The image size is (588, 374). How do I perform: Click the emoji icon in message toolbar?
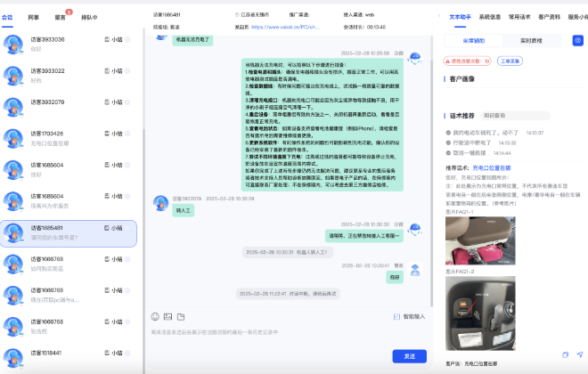pyautogui.click(x=155, y=316)
